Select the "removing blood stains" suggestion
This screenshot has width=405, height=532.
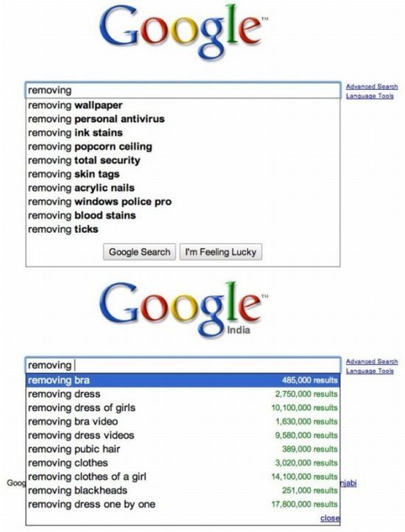pos(183,215)
